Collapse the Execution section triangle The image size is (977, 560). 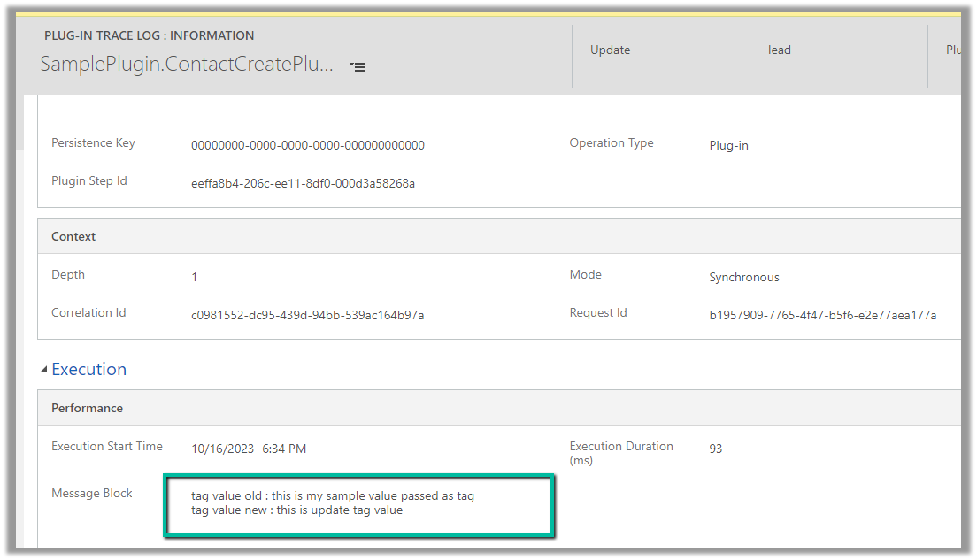(x=43, y=369)
